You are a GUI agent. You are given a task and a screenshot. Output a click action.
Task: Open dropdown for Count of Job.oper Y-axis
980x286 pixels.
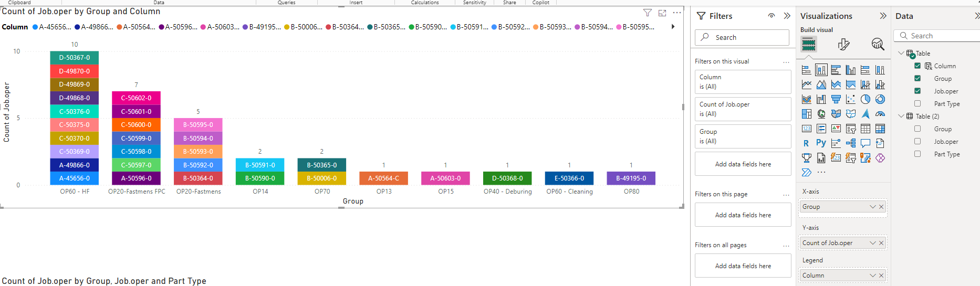(873, 243)
